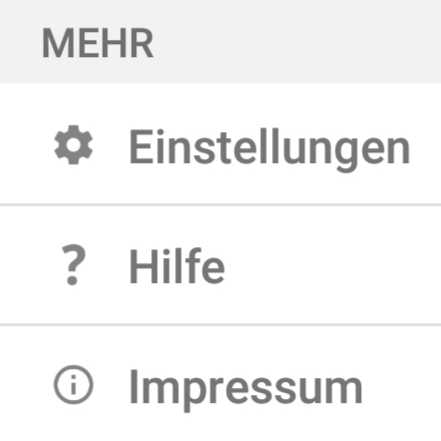This screenshot has height=441, width=441.
Task: Select the last list row labeled Impressum
Action: coord(220,383)
